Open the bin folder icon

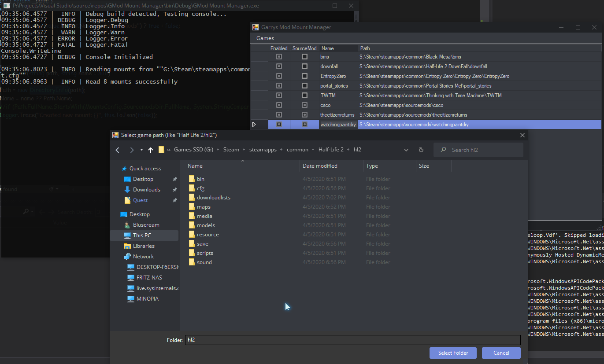[x=192, y=179]
